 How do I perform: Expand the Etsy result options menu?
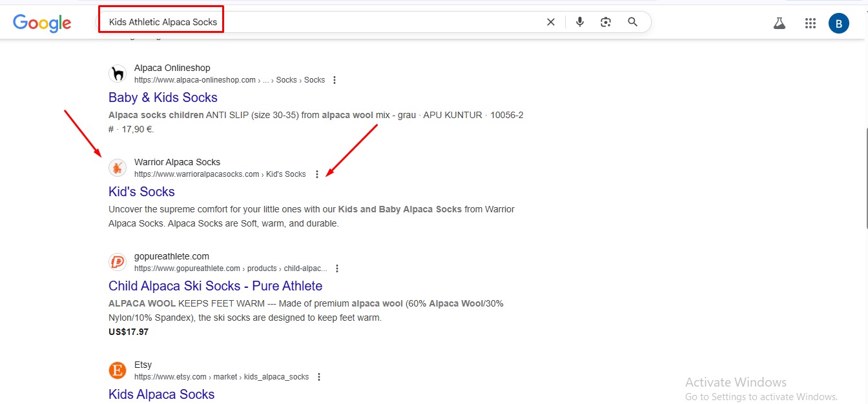pos(319,377)
